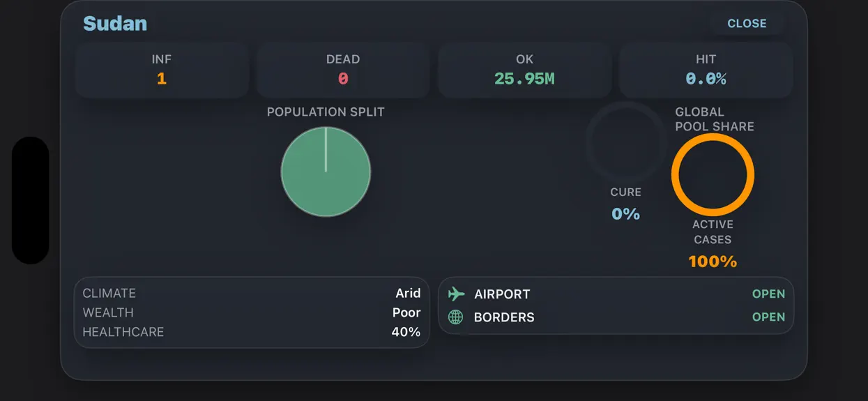Click the orange active cases ring
The width and height of the screenshot is (868, 401).
[713, 174]
